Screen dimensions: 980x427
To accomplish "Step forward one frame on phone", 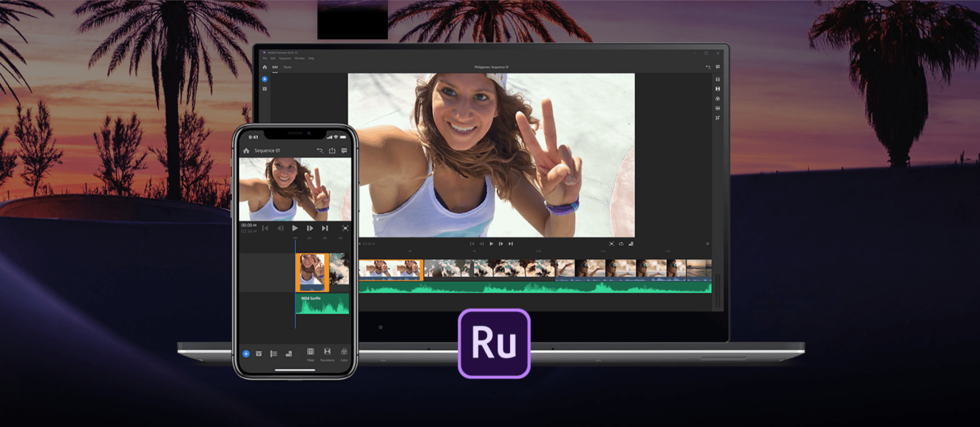I will 310,228.
